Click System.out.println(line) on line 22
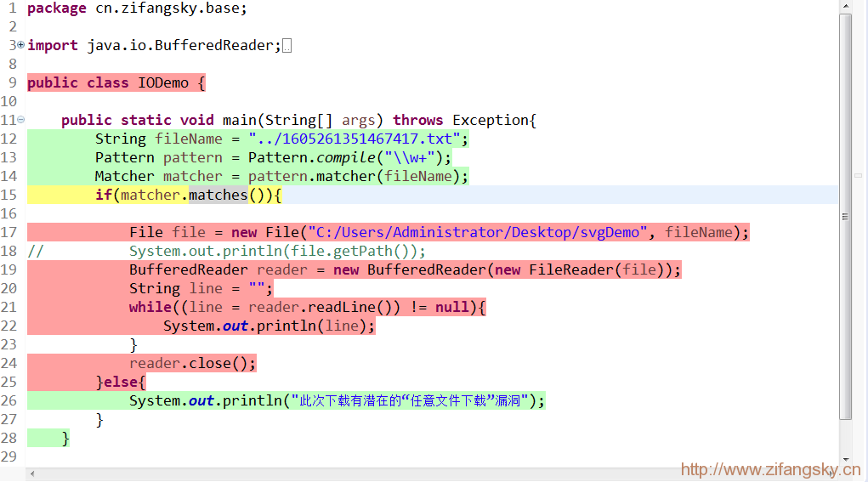 click(x=269, y=326)
